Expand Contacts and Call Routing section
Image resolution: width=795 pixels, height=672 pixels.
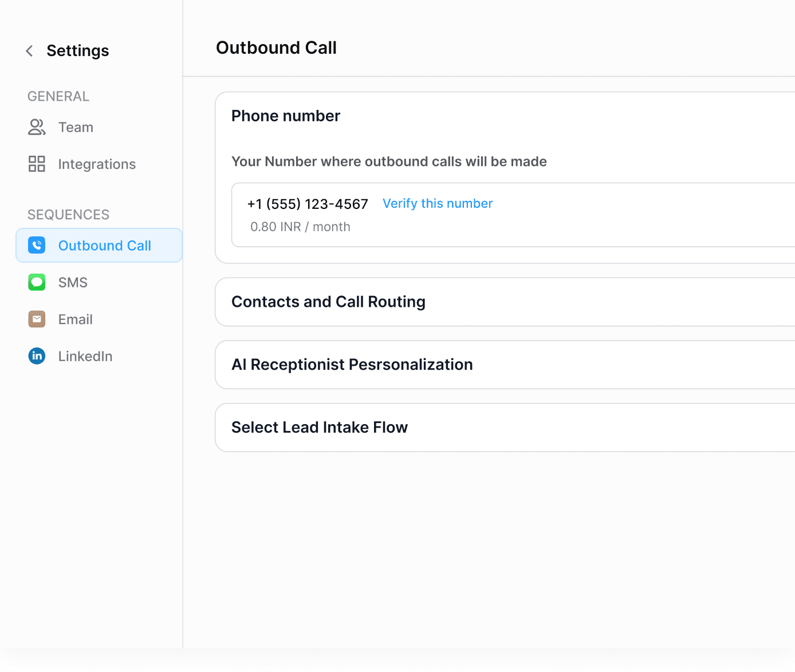[x=328, y=302]
